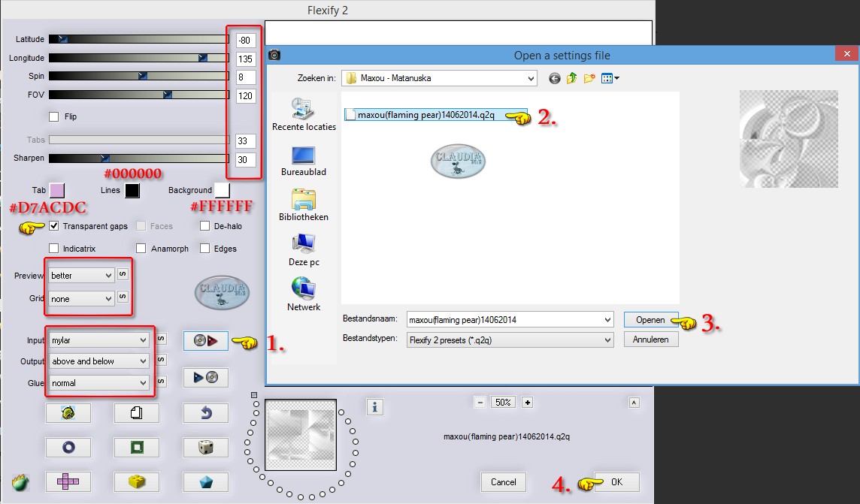Screen dimensions: 860x504
Task: Go back in the file dialog
Action: tap(555, 78)
